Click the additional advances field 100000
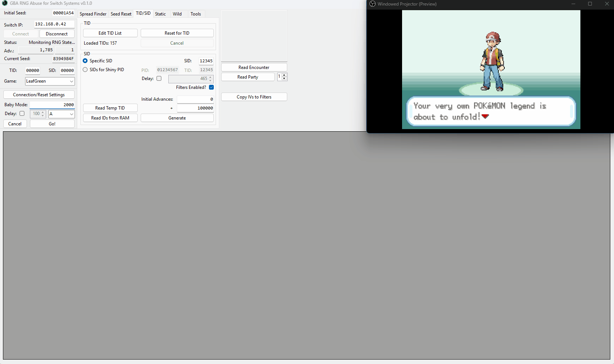 tap(195, 108)
